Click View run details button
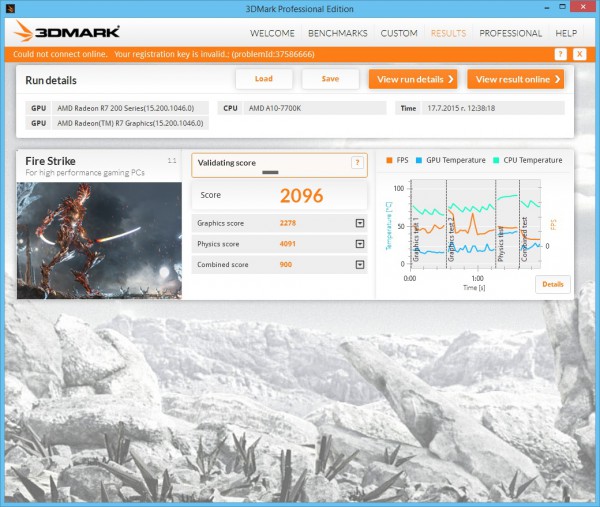The width and height of the screenshot is (600, 507). pyautogui.click(x=413, y=79)
